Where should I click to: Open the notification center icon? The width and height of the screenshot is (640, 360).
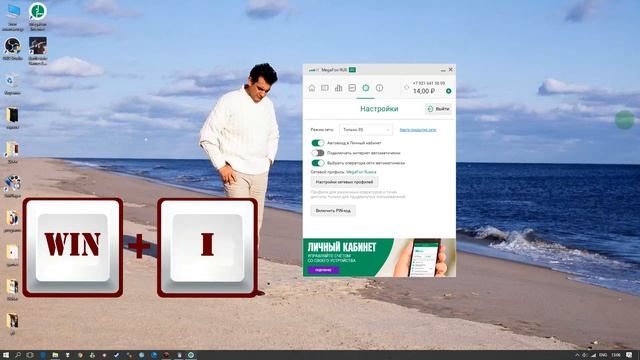[x=629, y=356]
